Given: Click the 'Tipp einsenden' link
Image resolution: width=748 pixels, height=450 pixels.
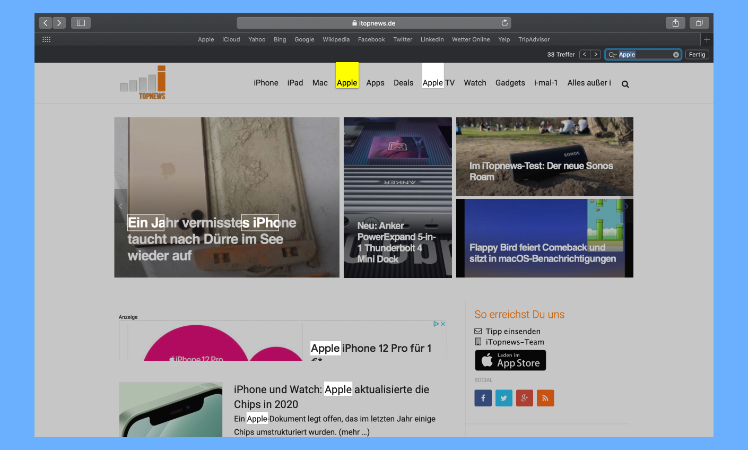Looking at the screenshot, I should 512,331.
